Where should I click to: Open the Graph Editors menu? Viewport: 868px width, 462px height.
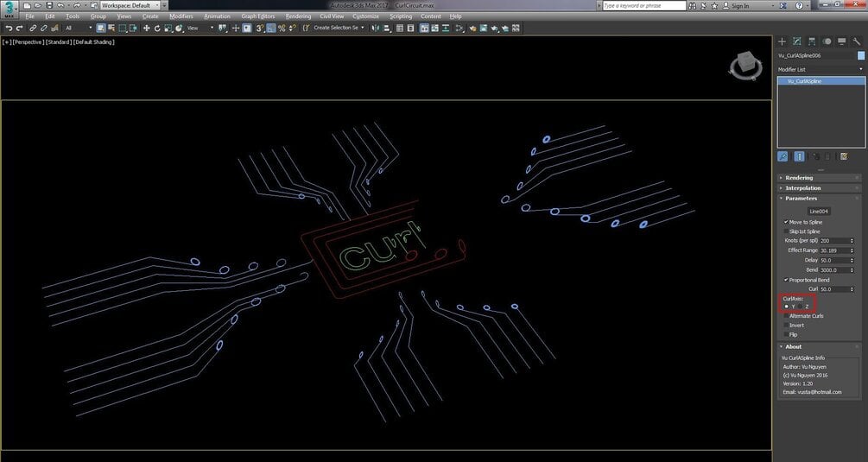click(x=258, y=16)
